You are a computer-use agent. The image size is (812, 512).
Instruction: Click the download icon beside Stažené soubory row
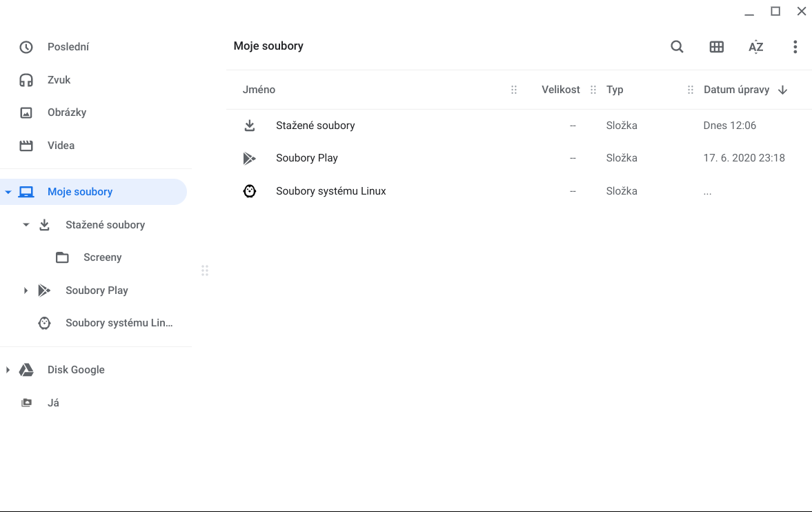[250, 126]
